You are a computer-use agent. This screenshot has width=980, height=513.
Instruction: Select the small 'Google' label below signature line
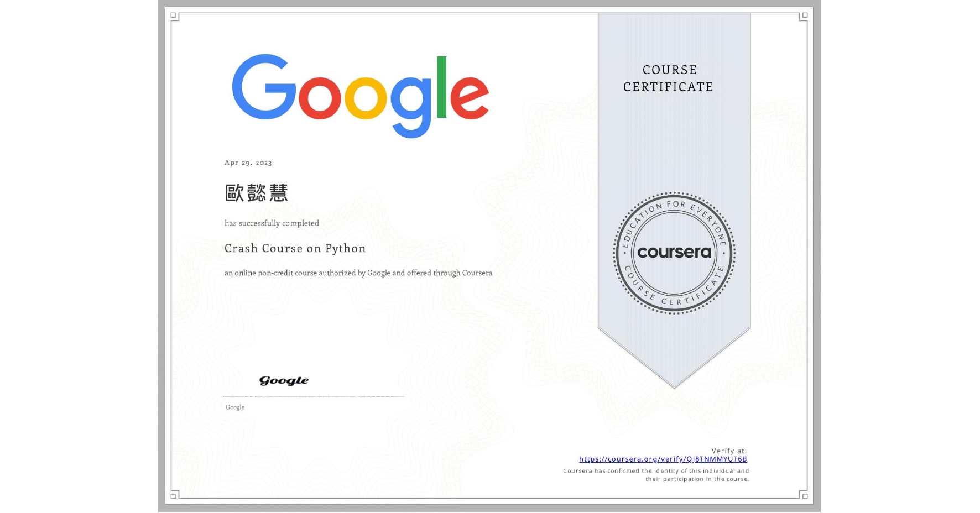(x=234, y=407)
